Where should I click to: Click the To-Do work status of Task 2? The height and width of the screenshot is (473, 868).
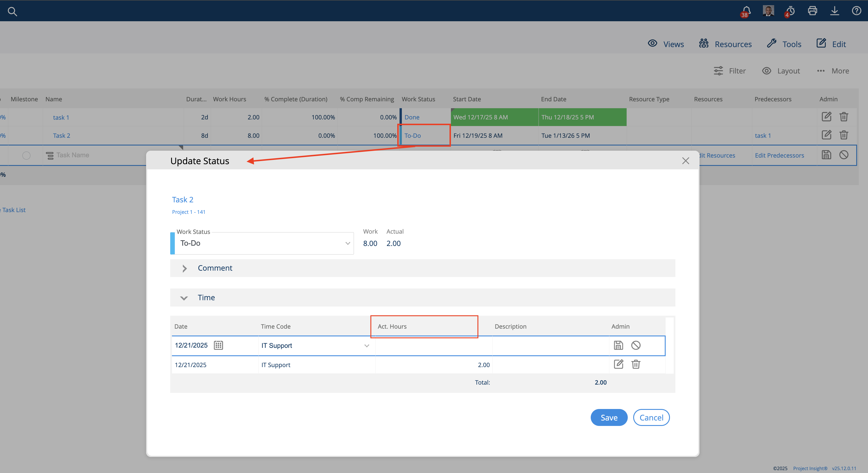pos(412,135)
